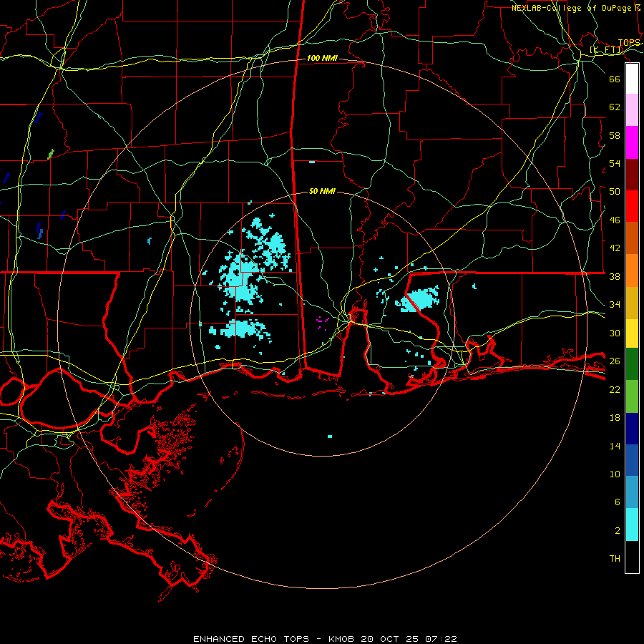Click the black TH swatch in legend
The image size is (644, 644).
point(632,557)
